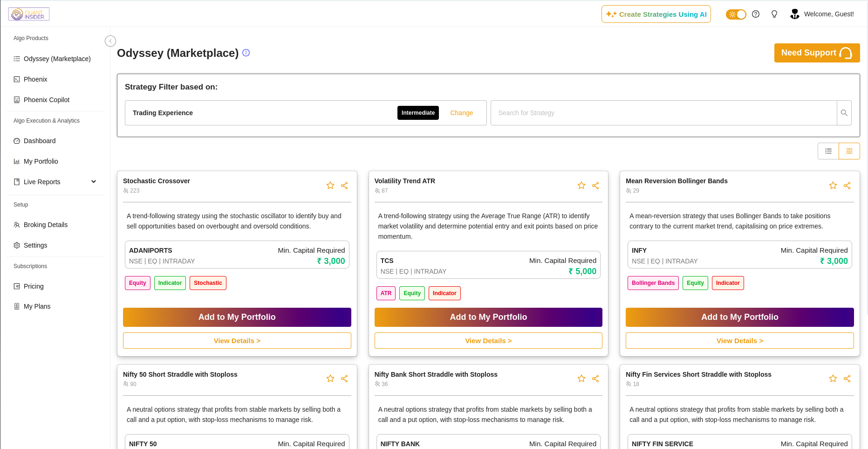Image resolution: width=868 pixels, height=449 pixels.
Task: Open Dashboard from the sidebar
Action: [40, 141]
